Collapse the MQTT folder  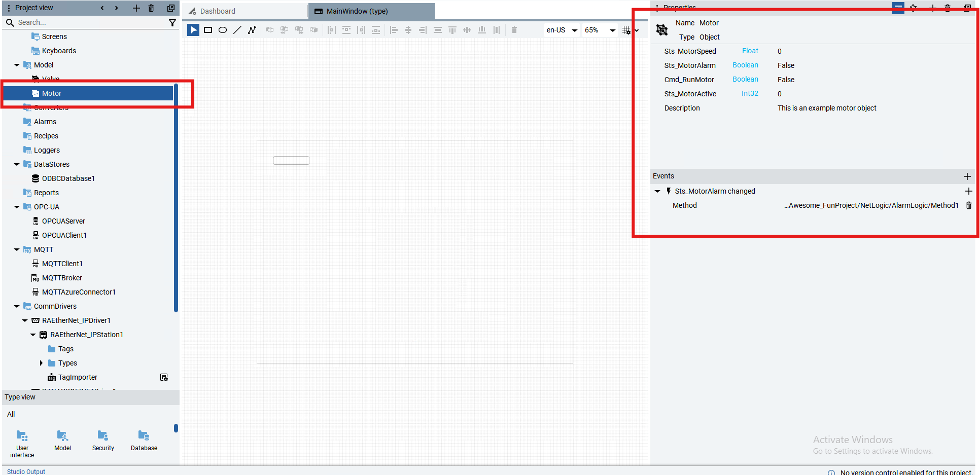17,249
